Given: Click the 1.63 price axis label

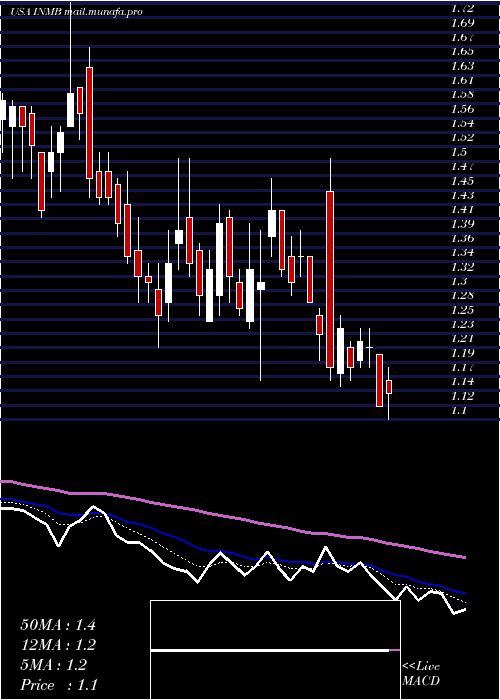Looking at the screenshot, I should tap(462, 66).
